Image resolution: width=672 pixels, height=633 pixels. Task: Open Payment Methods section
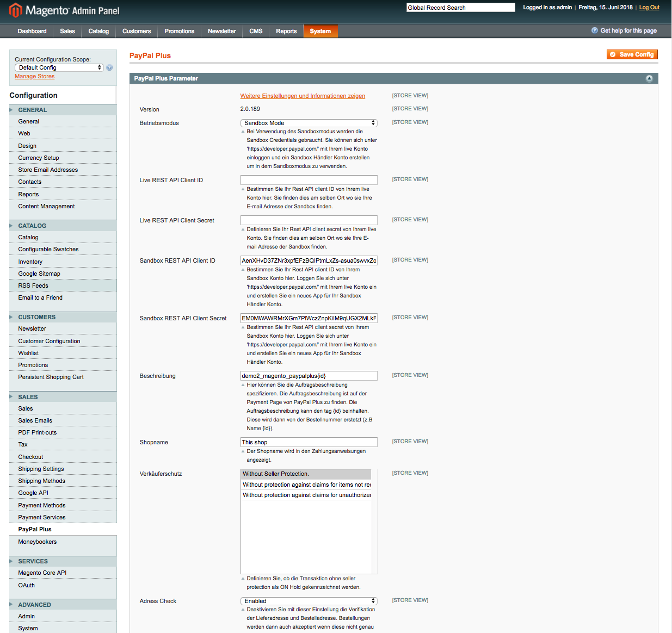point(63,505)
